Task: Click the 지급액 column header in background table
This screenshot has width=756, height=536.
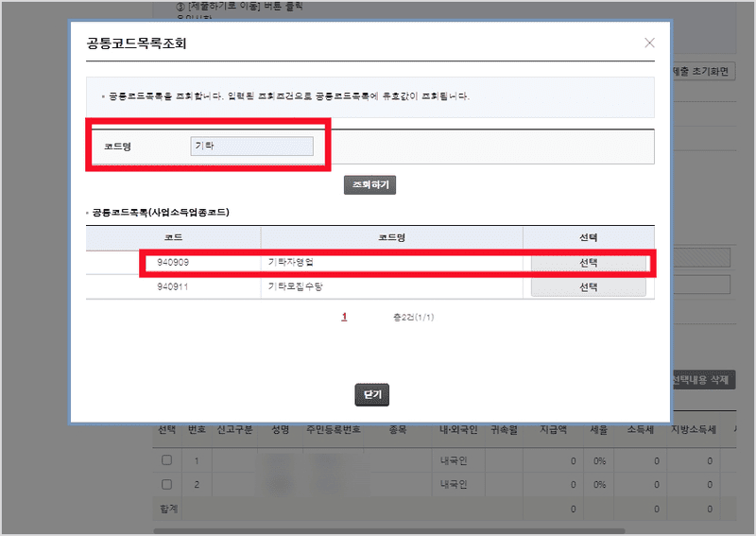Action: [553, 429]
